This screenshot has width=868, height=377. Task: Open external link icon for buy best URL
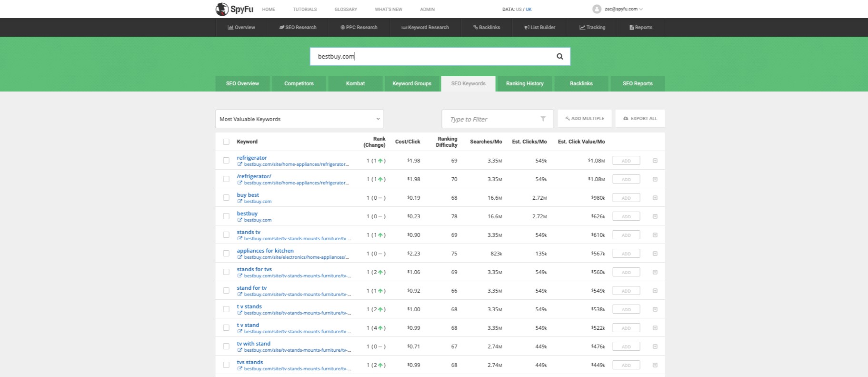coord(240,202)
